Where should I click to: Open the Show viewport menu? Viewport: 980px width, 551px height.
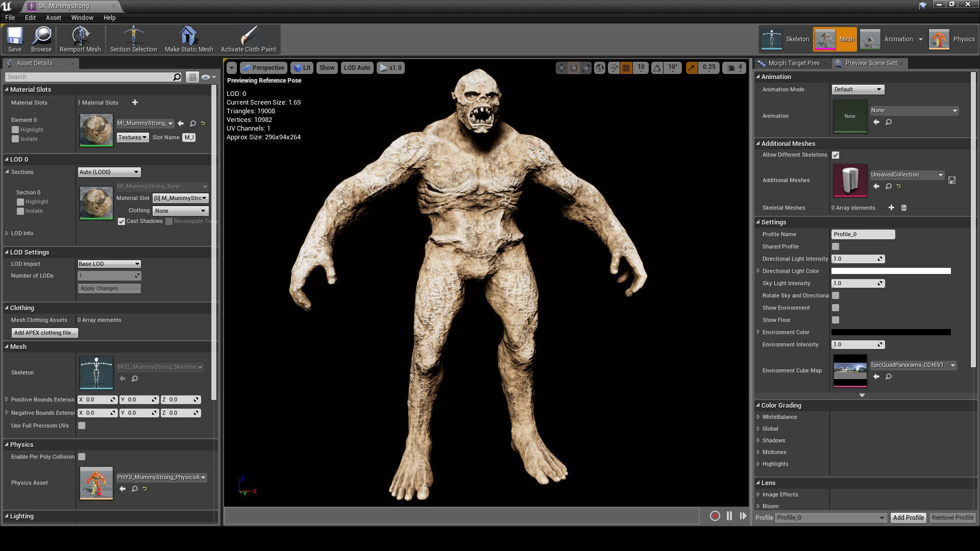[x=327, y=67]
